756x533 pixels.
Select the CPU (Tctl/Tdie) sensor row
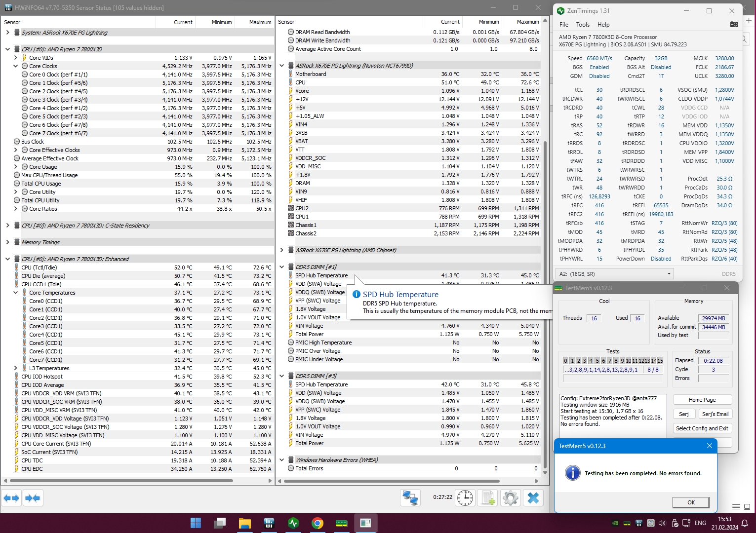click(138, 267)
